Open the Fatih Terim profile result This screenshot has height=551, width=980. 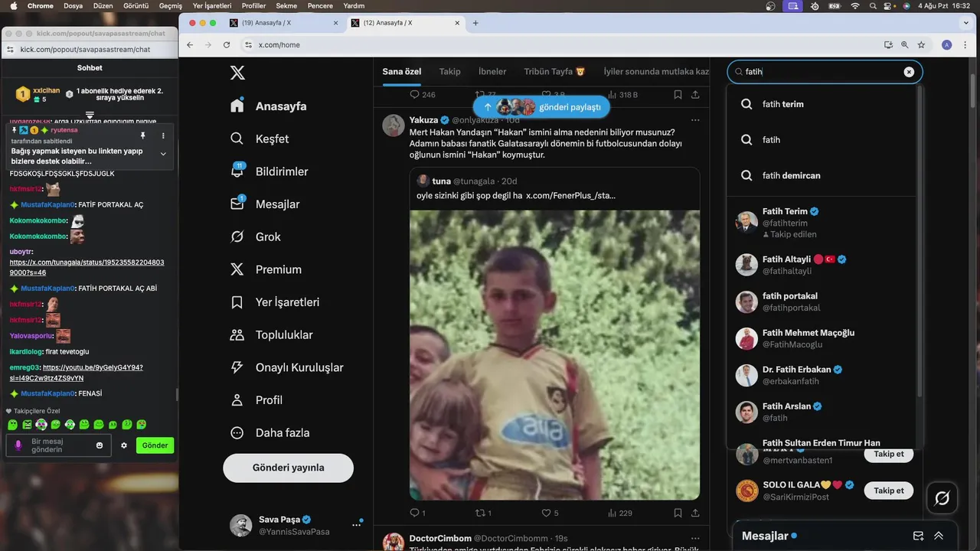[x=821, y=223]
